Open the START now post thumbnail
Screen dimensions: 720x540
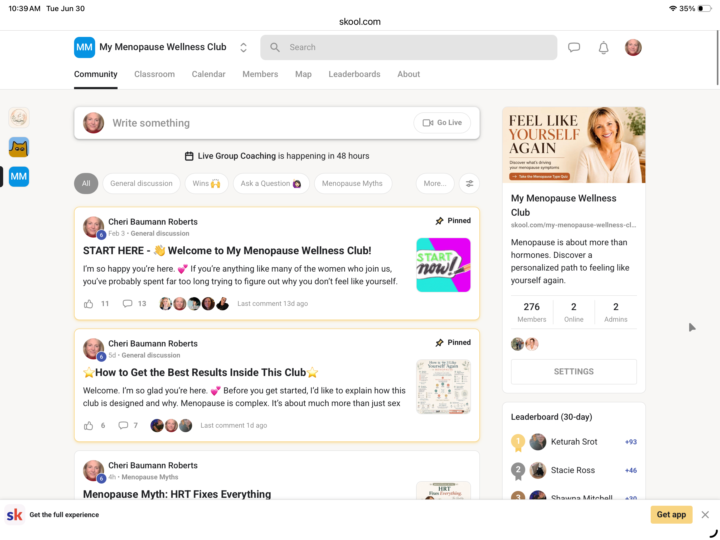coord(443,265)
